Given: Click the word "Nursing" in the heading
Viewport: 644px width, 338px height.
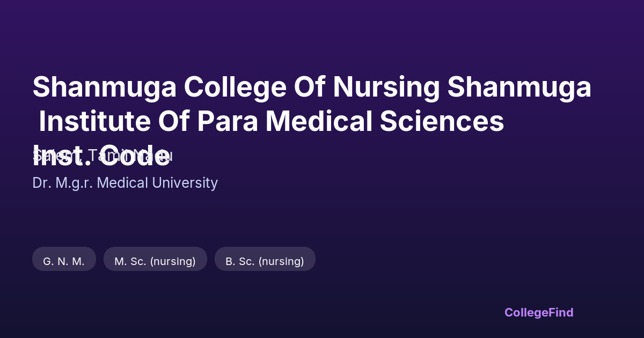Looking at the screenshot, I should (386, 87).
